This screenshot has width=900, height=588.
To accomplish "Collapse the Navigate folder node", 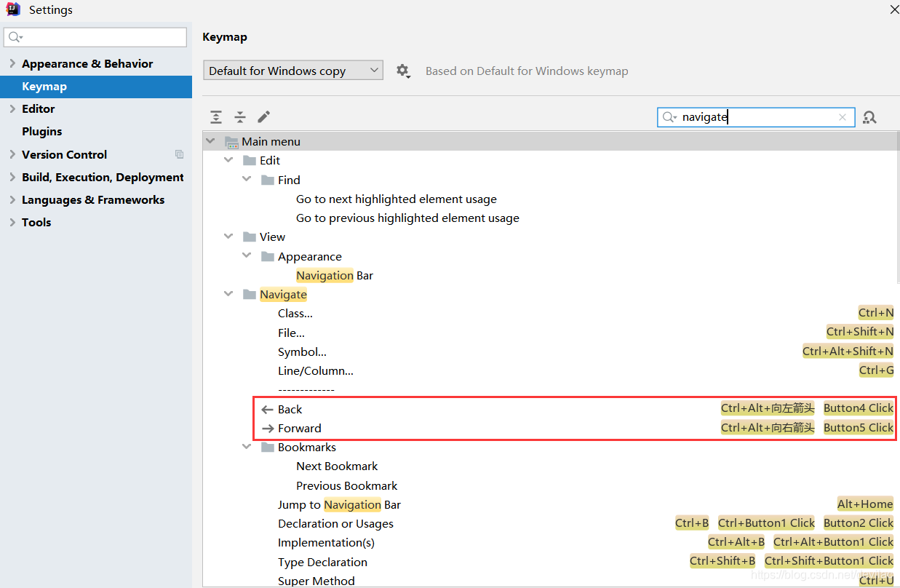I will pyautogui.click(x=229, y=294).
